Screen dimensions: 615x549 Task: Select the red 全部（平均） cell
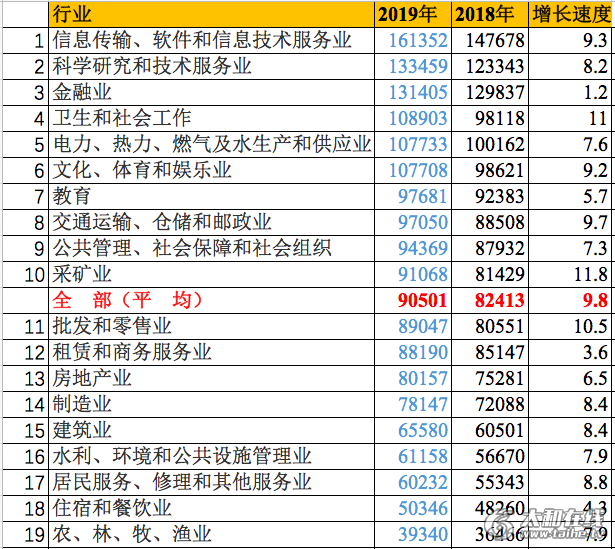tap(211, 300)
